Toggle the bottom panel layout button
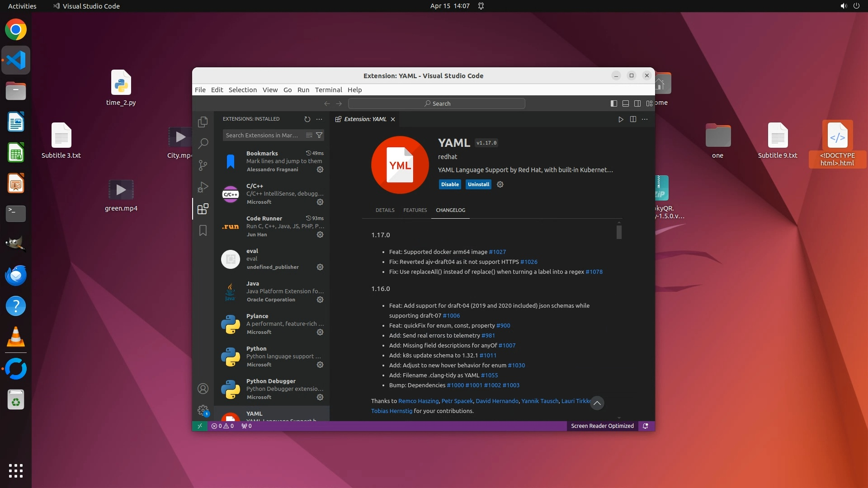Image resolution: width=868 pixels, height=488 pixels. (x=626, y=103)
